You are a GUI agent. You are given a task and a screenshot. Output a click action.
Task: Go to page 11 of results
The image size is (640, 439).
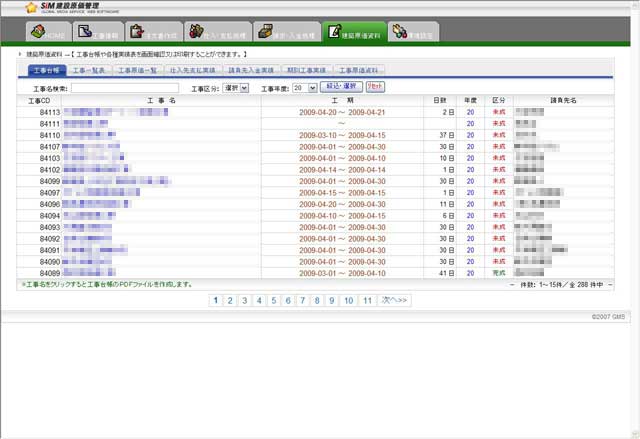[x=368, y=299]
